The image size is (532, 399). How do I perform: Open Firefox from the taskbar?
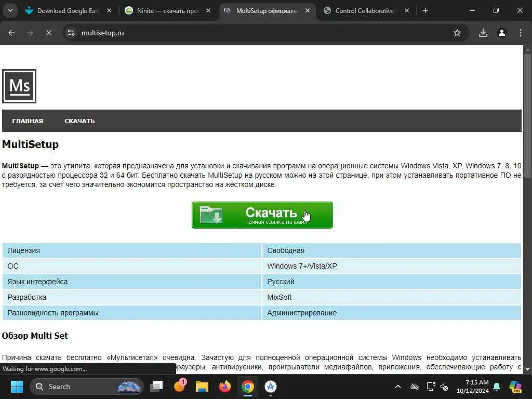224,387
